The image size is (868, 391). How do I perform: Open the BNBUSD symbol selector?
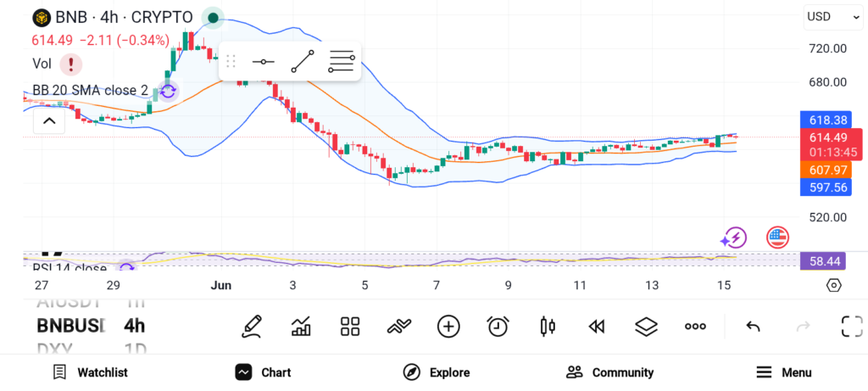point(71,326)
